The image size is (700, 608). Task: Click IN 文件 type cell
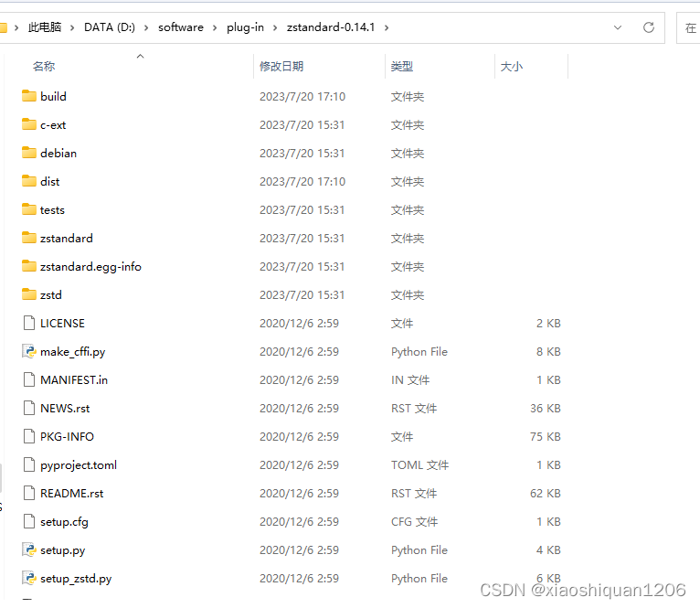pos(410,380)
